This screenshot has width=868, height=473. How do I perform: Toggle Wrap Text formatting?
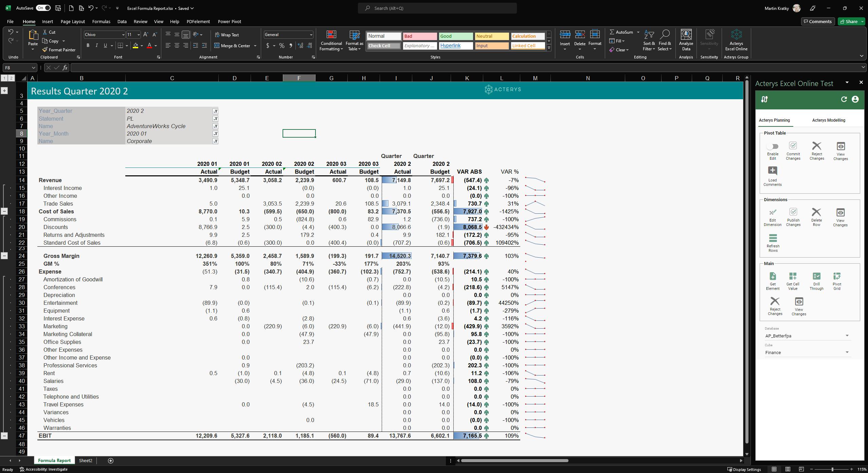(x=227, y=35)
